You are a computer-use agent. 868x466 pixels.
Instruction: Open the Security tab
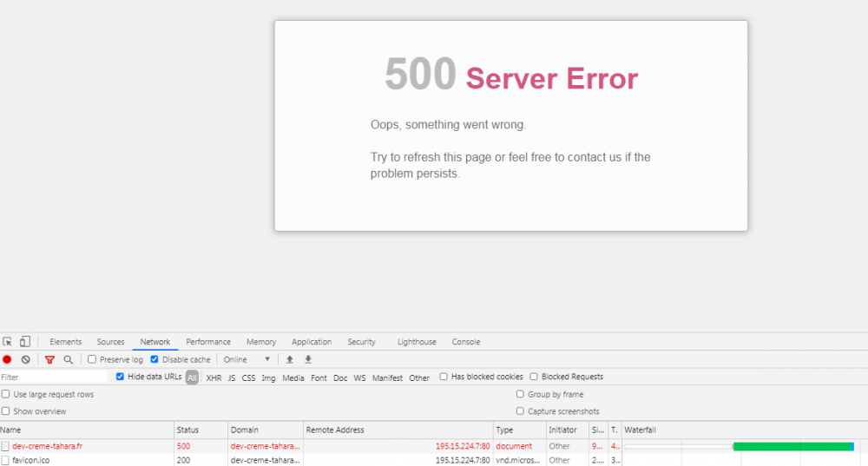(361, 342)
